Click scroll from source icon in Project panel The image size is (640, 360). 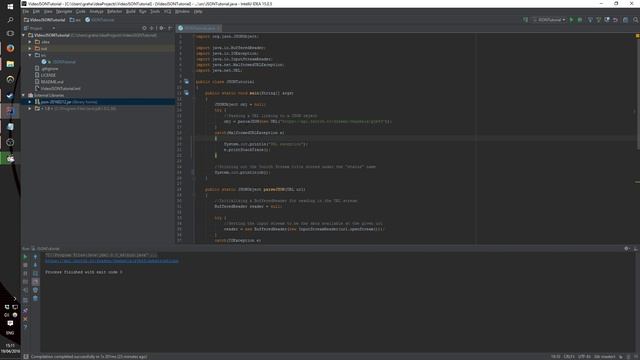[144, 28]
